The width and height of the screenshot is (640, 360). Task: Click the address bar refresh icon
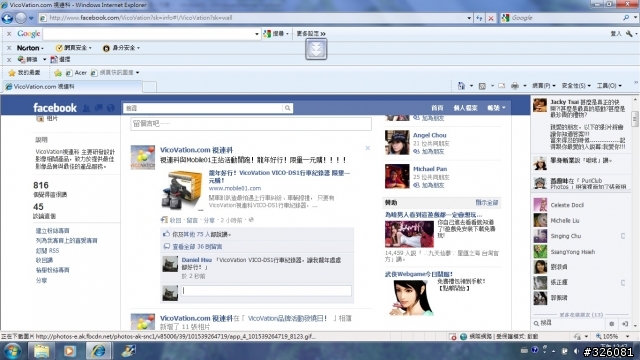click(479, 18)
